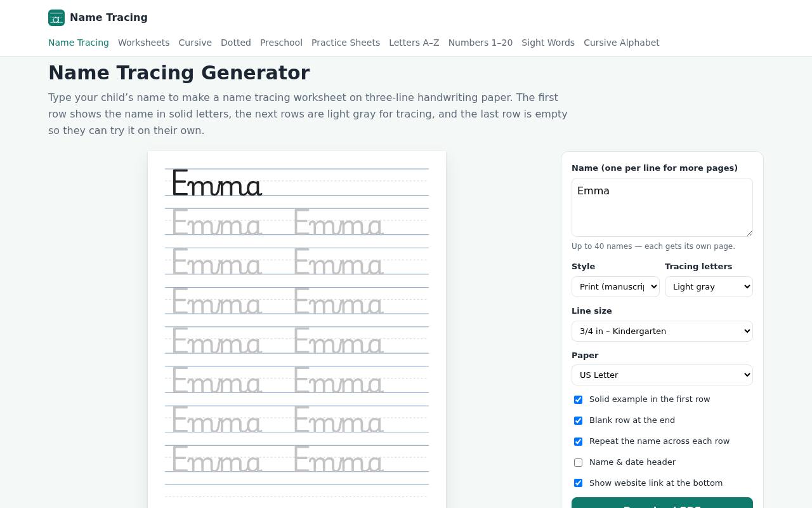Switch to the Cursive page
The height and width of the screenshot is (508, 812).
point(195,43)
